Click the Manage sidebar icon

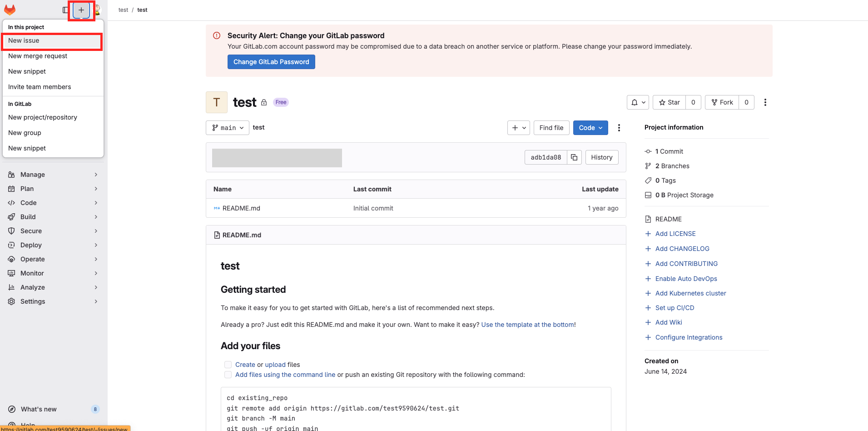coord(11,175)
